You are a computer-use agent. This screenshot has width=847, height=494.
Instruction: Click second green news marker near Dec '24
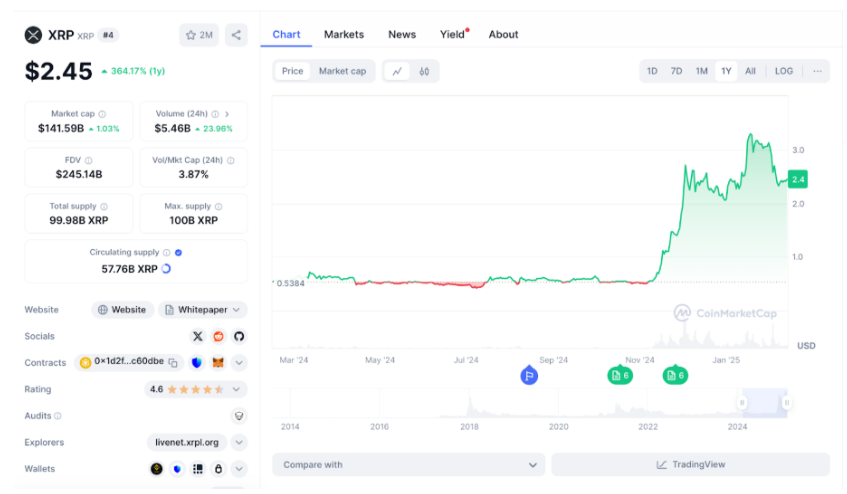[x=675, y=375]
